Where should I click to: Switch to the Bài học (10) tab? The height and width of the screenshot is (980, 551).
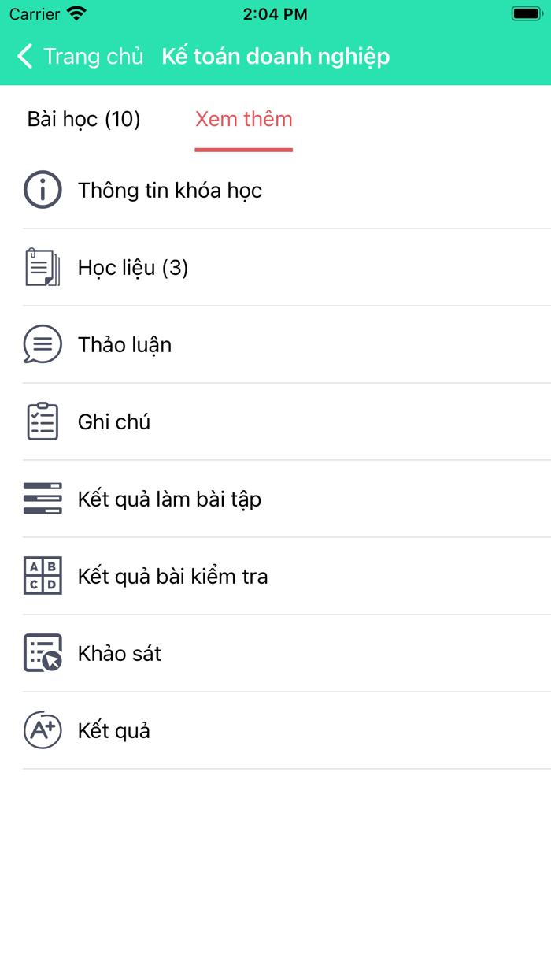click(x=83, y=119)
